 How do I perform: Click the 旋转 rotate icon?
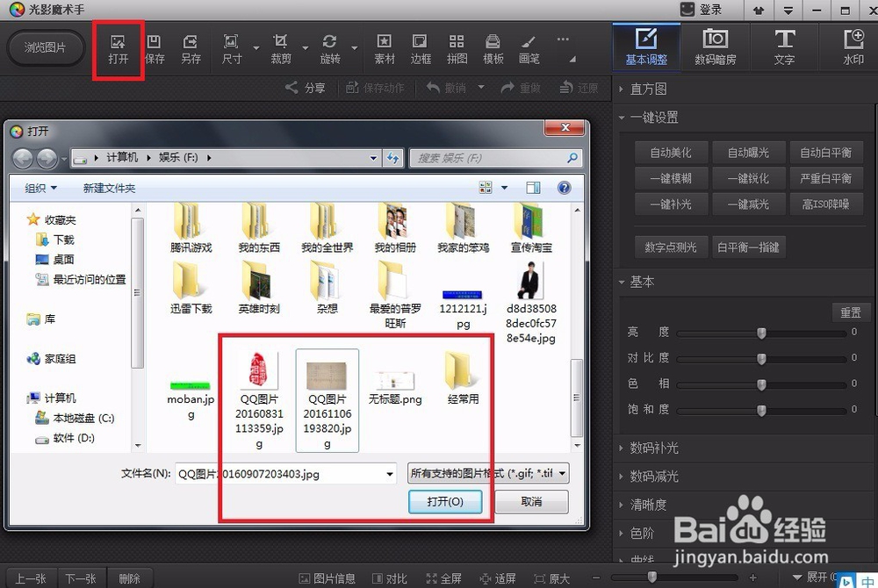331,48
